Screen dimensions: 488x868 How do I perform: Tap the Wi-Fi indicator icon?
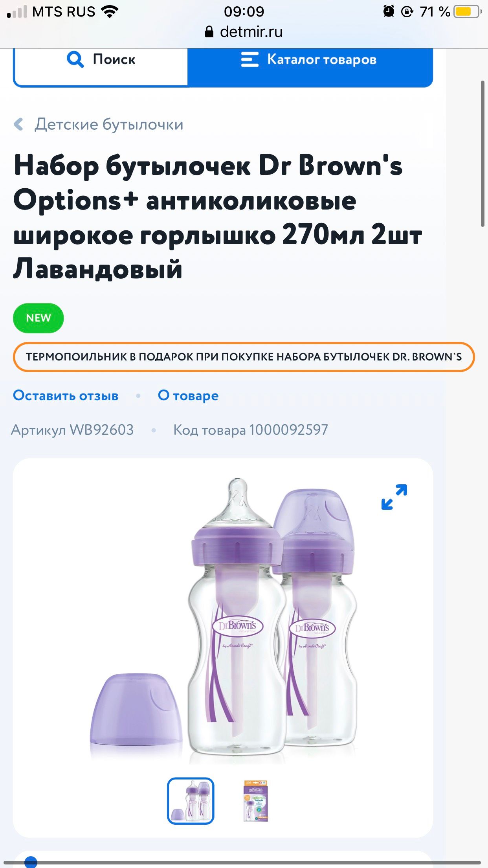tap(110, 12)
